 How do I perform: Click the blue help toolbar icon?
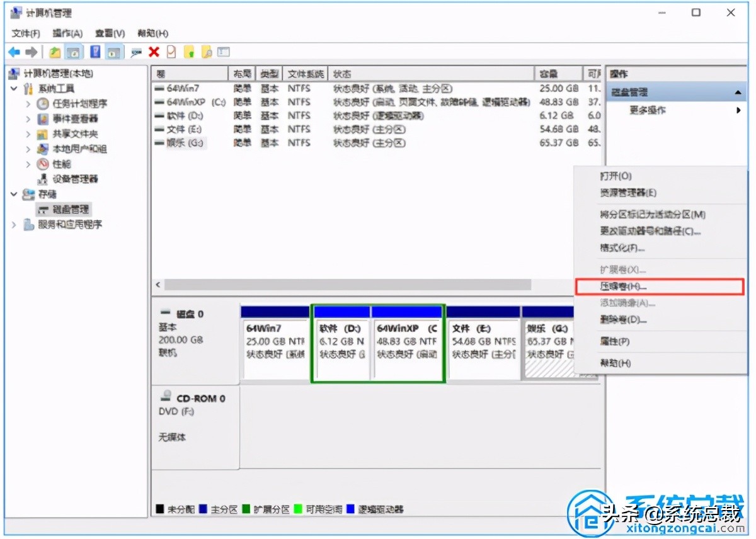click(x=96, y=52)
